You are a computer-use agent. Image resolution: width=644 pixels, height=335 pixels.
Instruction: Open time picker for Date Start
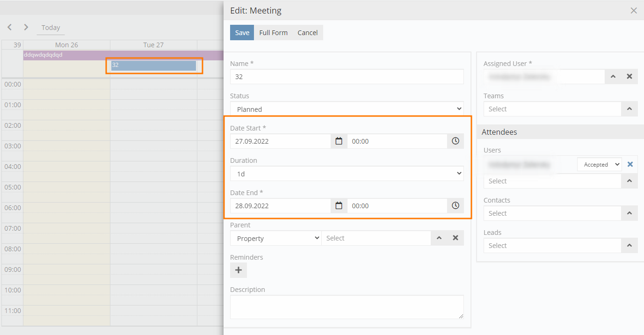point(456,141)
